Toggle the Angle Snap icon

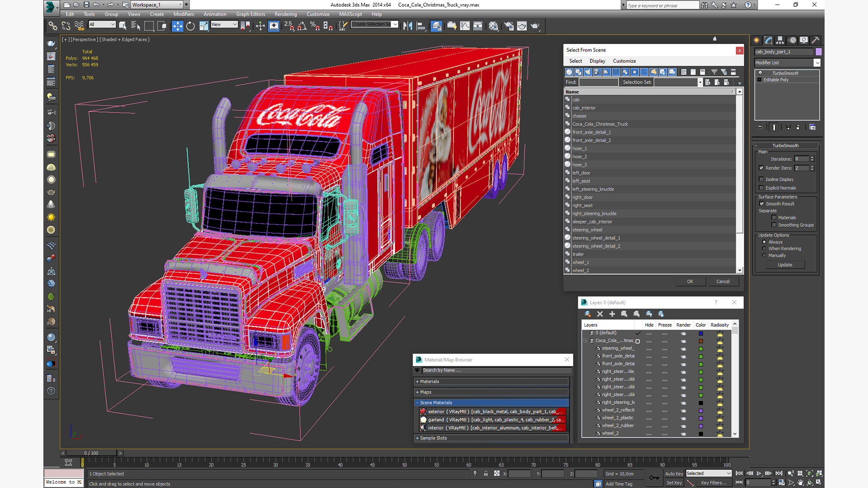(x=302, y=26)
